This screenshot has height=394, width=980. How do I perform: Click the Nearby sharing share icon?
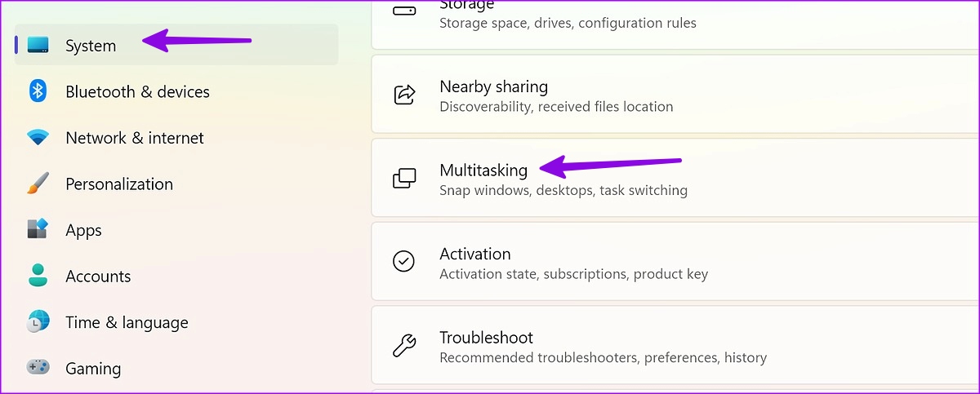click(x=404, y=95)
